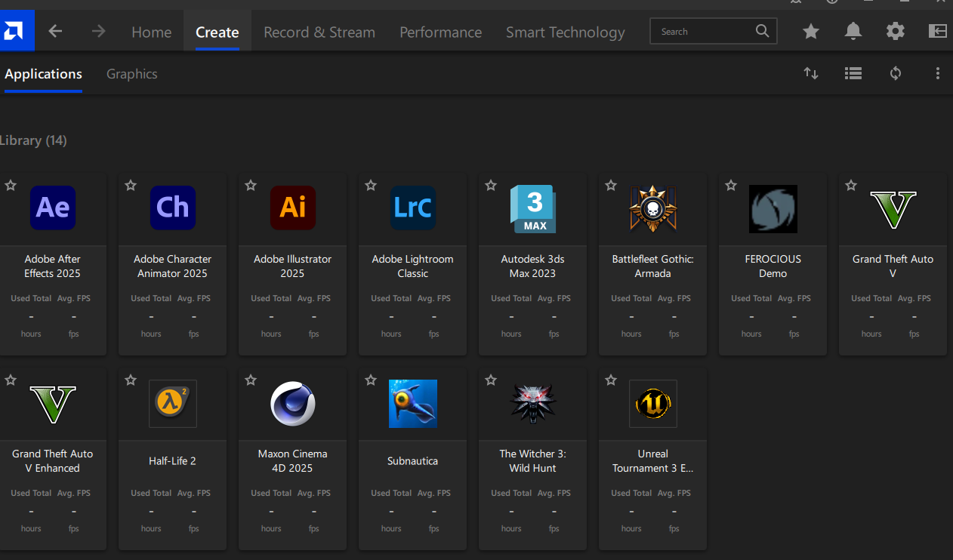This screenshot has height=560, width=953.
Task: Go to Record & Stream tab
Action: [319, 32]
